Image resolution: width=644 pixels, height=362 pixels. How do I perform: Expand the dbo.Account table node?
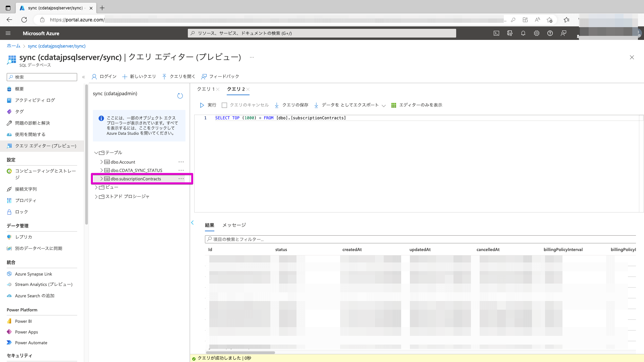pyautogui.click(x=101, y=162)
